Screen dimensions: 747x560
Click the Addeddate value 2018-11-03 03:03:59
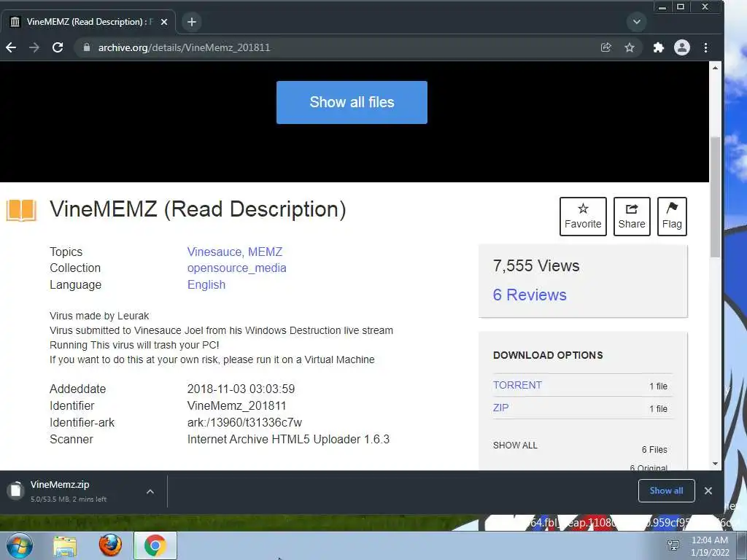(x=241, y=389)
